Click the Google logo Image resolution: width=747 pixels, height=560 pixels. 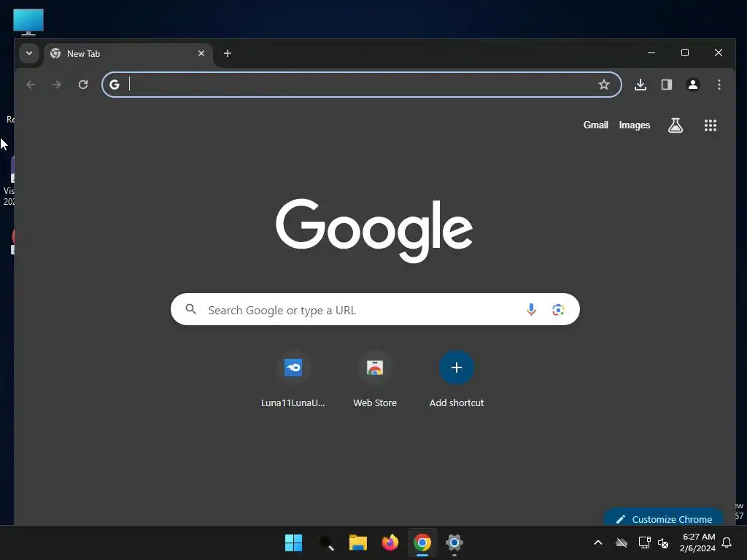click(374, 230)
